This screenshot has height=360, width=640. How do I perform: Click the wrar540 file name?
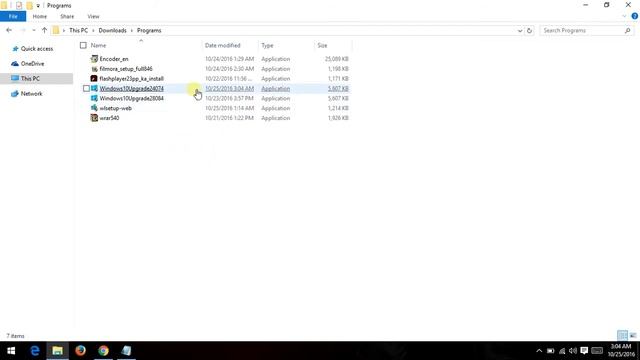[109, 118]
